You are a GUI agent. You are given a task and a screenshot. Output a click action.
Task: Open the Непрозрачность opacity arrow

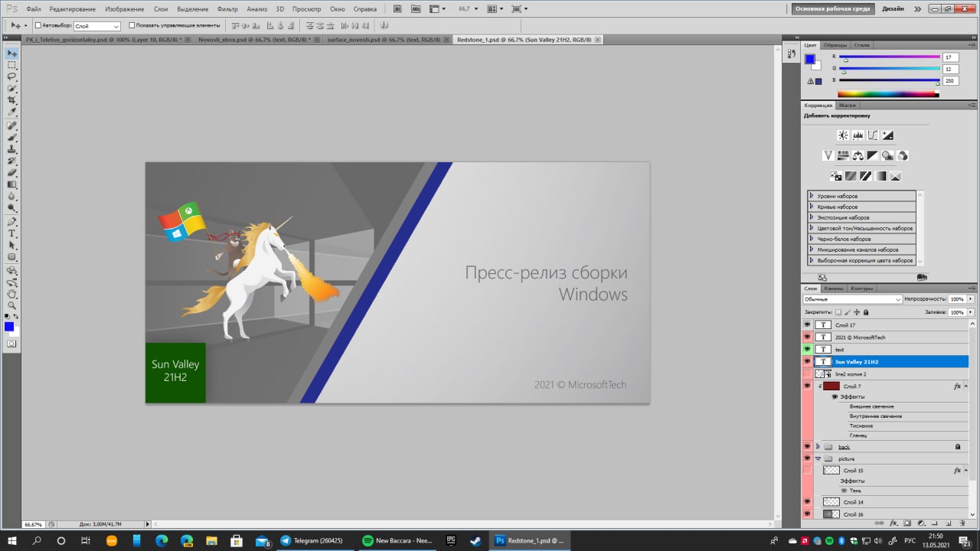(971, 299)
